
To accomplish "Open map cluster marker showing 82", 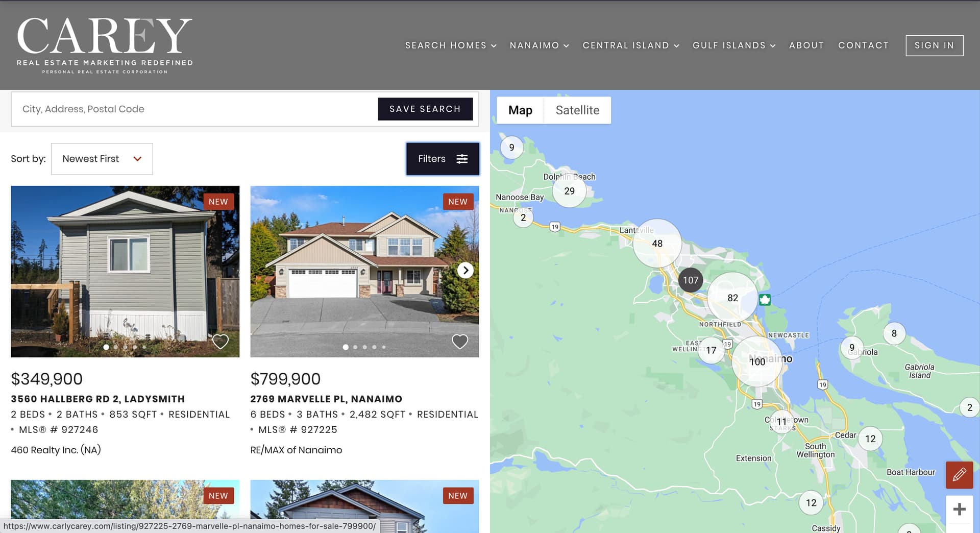I will [x=732, y=298].
